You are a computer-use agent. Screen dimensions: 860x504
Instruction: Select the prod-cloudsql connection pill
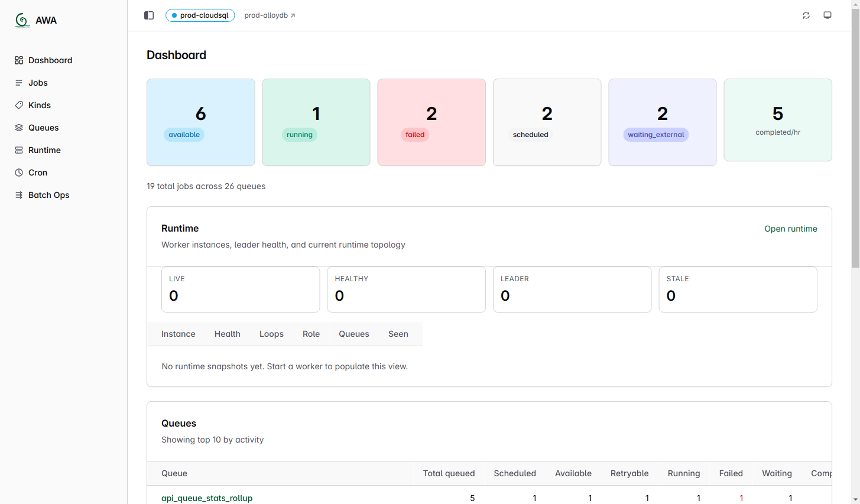[x=200, y=15]
